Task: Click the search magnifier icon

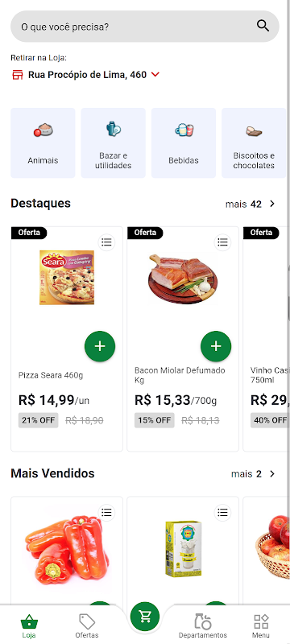Action: (x=263, y=26)
